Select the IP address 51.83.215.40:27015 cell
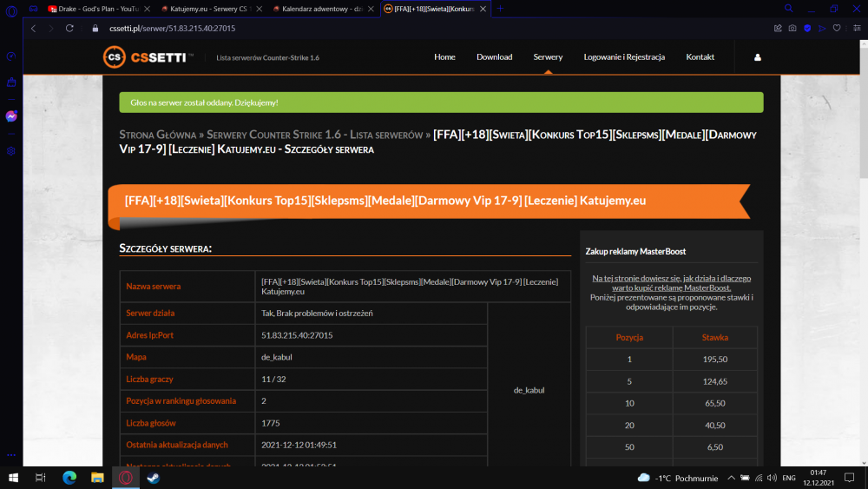 click(371, 335)
